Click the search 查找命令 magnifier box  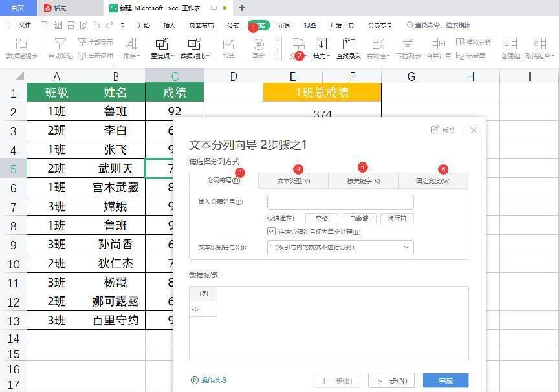point(439,25)
